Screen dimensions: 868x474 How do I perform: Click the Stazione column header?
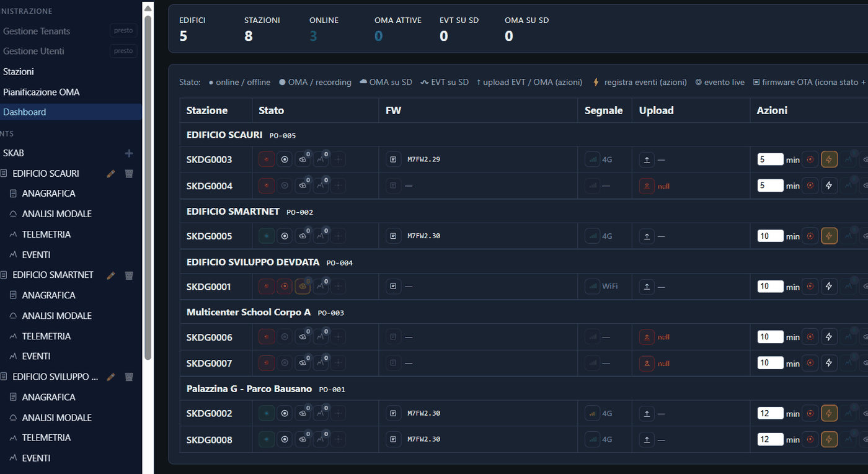pyautogui.click(x=207, y=110)
